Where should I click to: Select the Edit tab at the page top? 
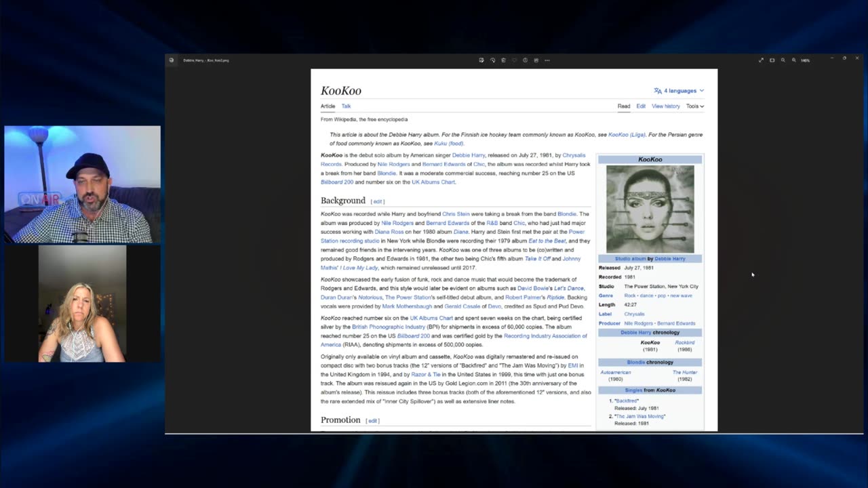click(x=641, y=106)
